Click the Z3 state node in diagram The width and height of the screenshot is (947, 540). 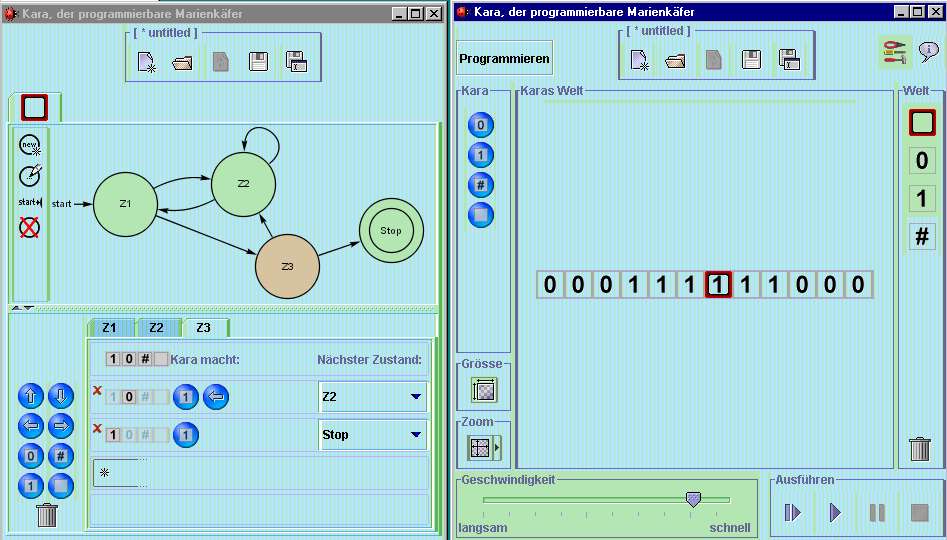click(287, 266)
